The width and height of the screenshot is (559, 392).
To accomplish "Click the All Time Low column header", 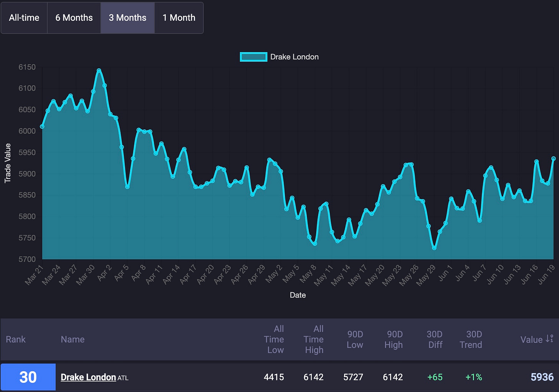I will [274, 339].
